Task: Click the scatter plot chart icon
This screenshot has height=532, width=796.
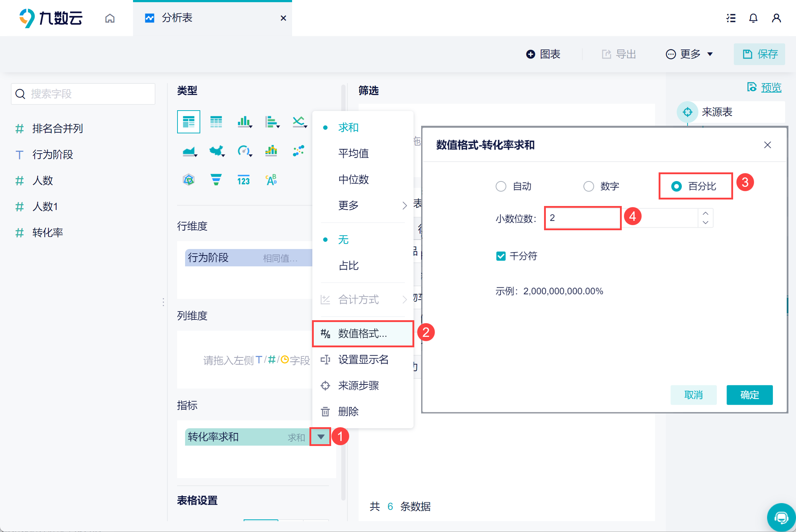Action: pos(299,151)
